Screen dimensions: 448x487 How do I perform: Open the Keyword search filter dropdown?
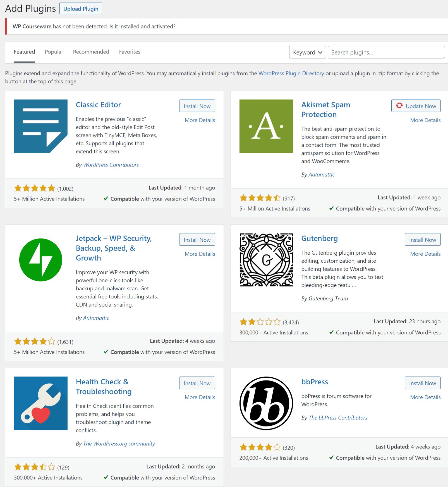tap(307, 52)
